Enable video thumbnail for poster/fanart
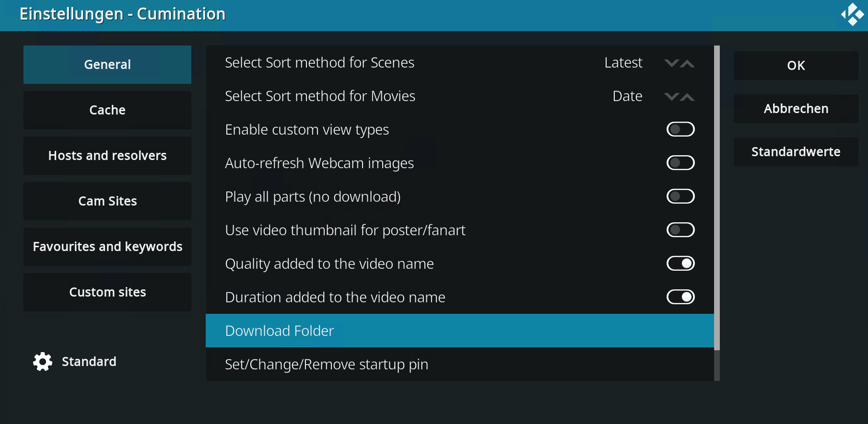 680,230
